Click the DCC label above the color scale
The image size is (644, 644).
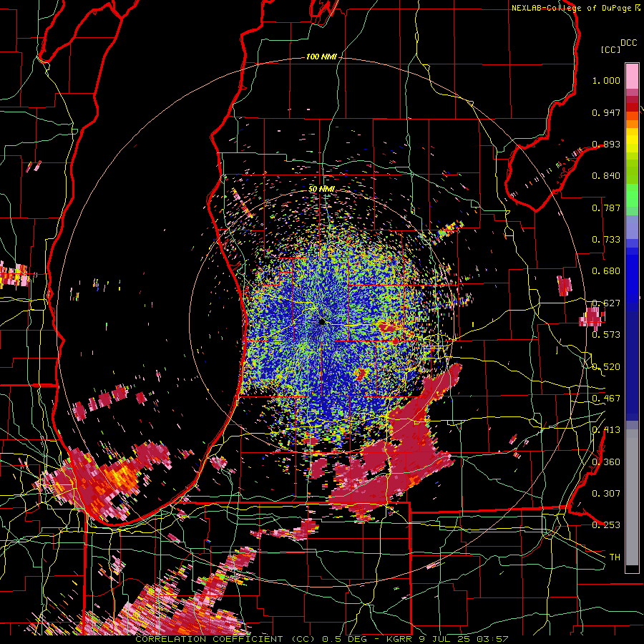(x=628, y=43)
